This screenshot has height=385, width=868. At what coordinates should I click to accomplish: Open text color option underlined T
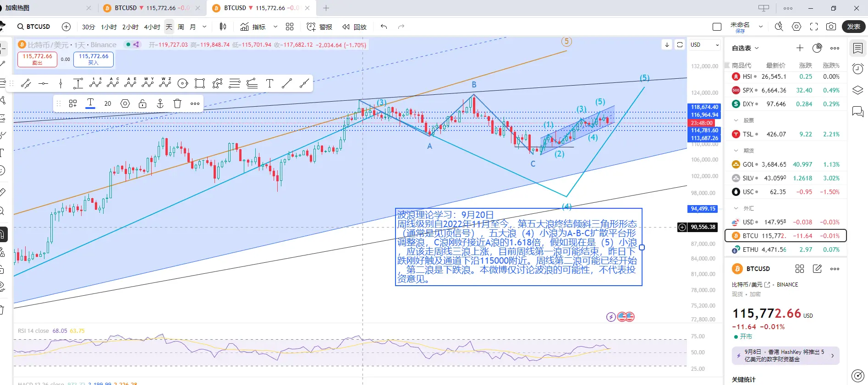[90, 103]
